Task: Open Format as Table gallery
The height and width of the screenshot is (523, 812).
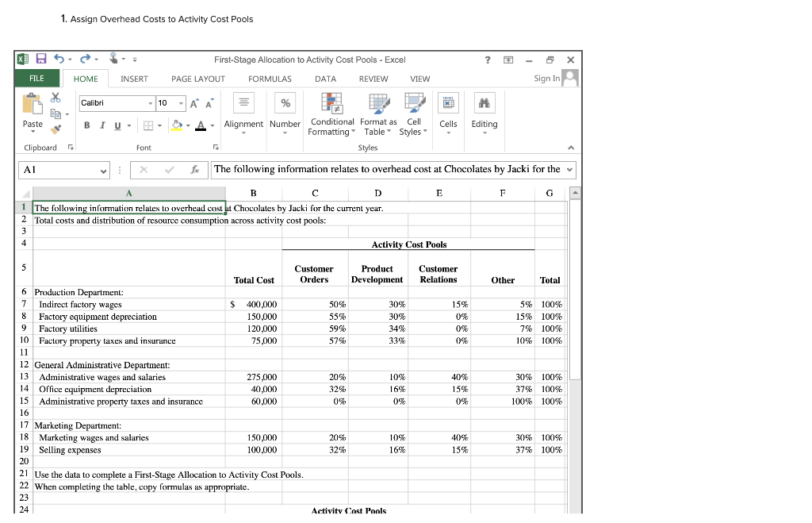Action: coord(378,114)
